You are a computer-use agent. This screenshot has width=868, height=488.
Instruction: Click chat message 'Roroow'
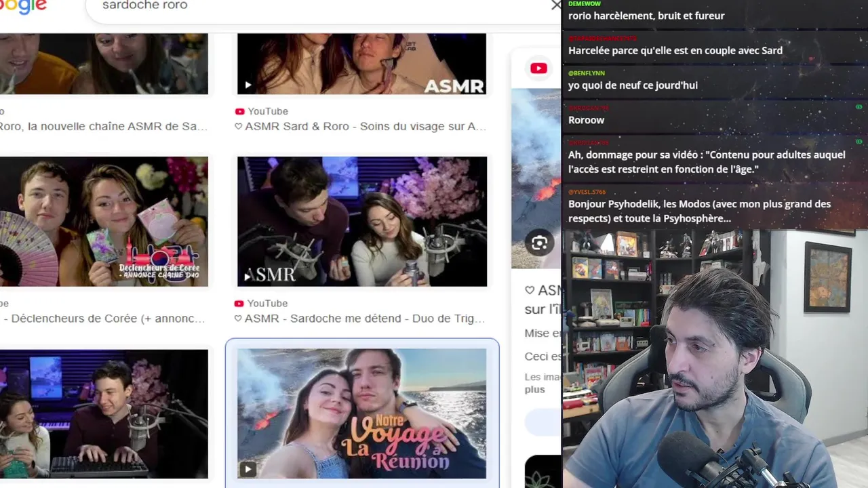(x=586, y=120)
